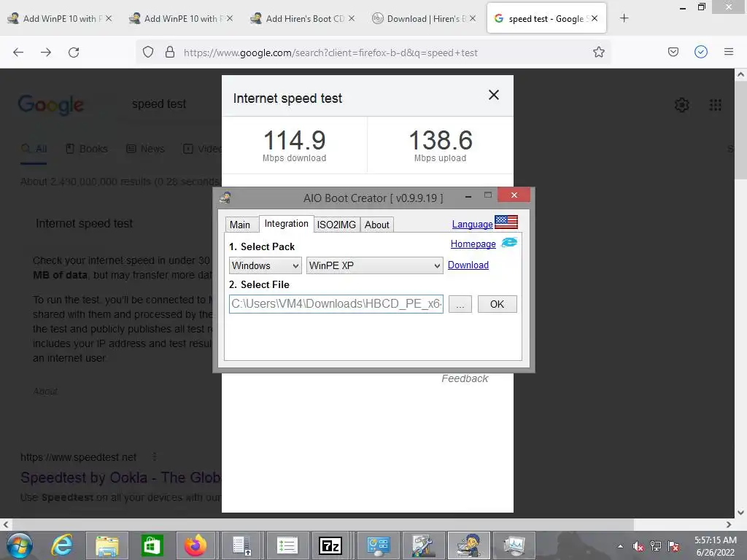Open the About tab in AIO Boot Creator
The width and height of the screenshot is (747, 560).
point(377,225)
